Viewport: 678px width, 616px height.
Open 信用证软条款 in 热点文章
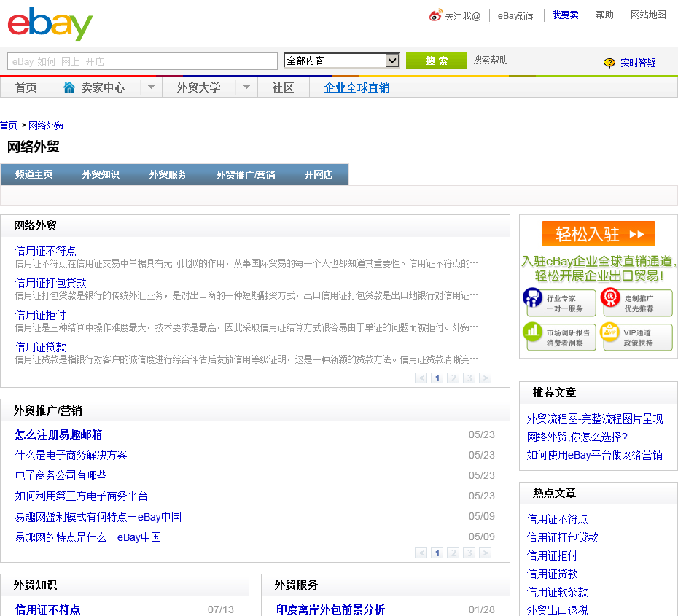point(557,592)
